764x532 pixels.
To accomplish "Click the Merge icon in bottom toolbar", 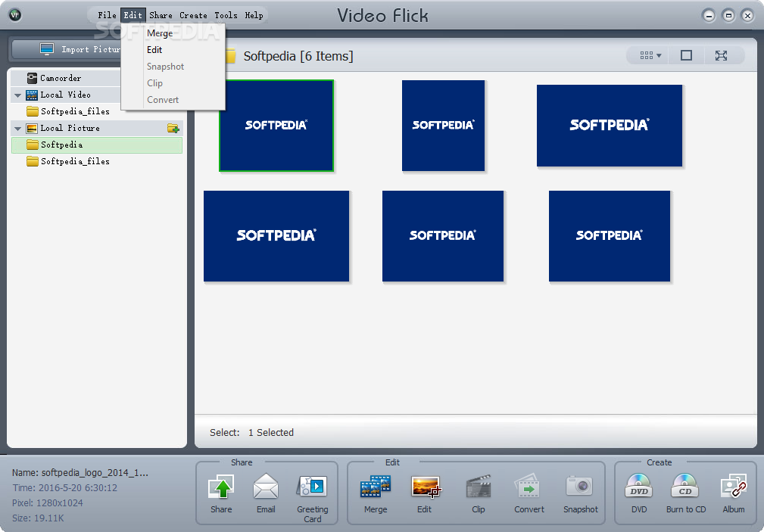I will (375, 487).
